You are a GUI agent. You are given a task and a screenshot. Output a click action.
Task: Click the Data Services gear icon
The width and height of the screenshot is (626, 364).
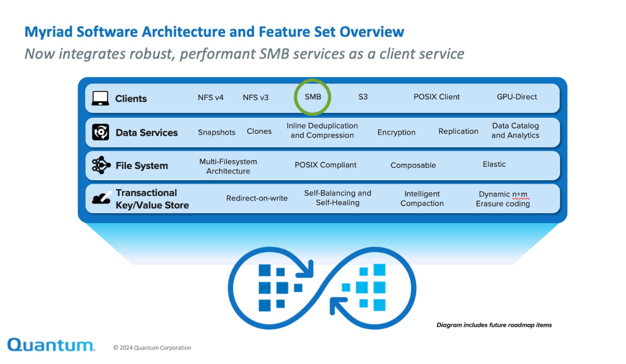(x=100, y=132)
